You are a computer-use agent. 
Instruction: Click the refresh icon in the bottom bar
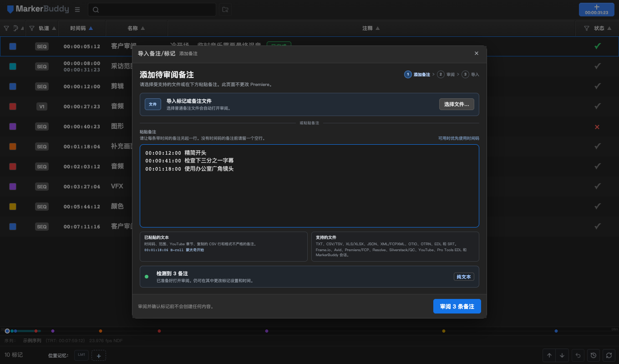(x=608, y=355)
